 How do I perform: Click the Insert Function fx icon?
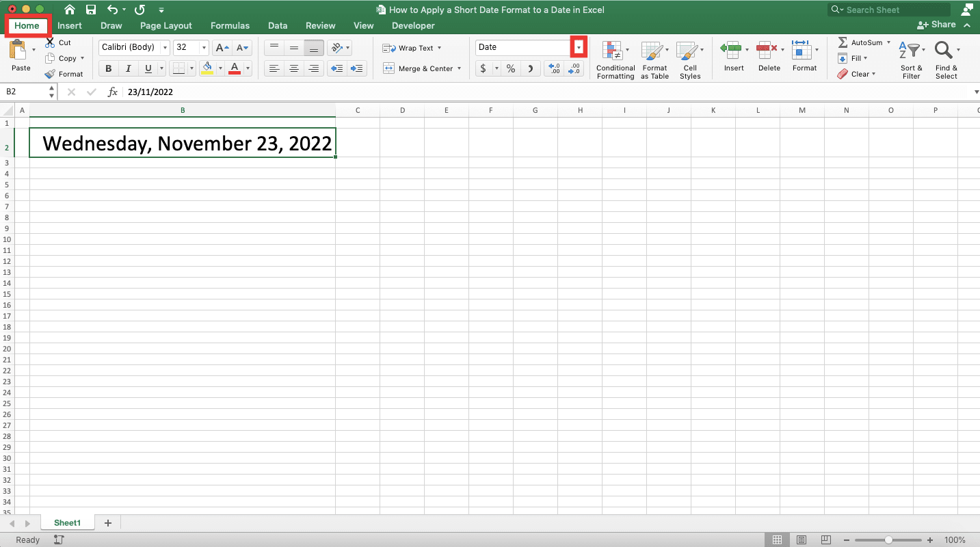[113, 92]
